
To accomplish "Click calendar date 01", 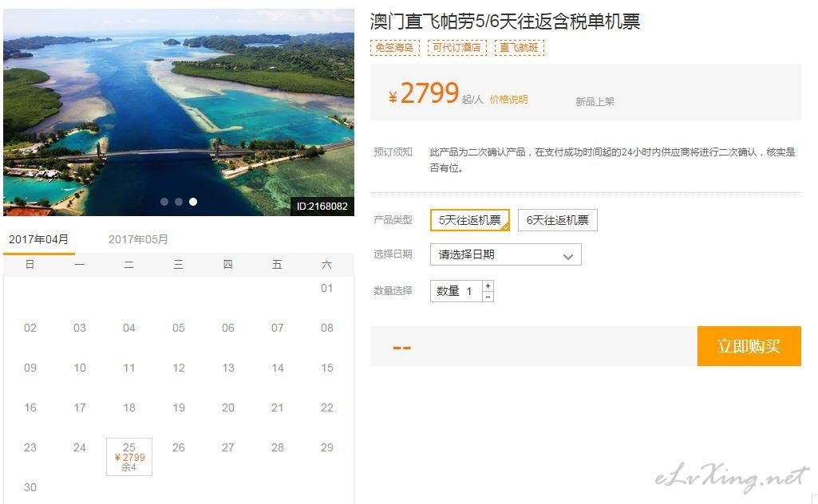I will [x=326, y=288].
